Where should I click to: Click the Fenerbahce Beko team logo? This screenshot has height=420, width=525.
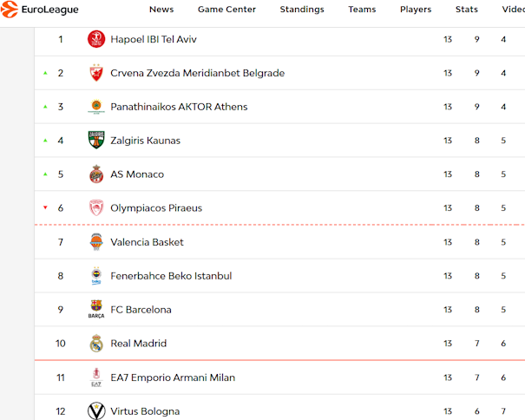96,276
